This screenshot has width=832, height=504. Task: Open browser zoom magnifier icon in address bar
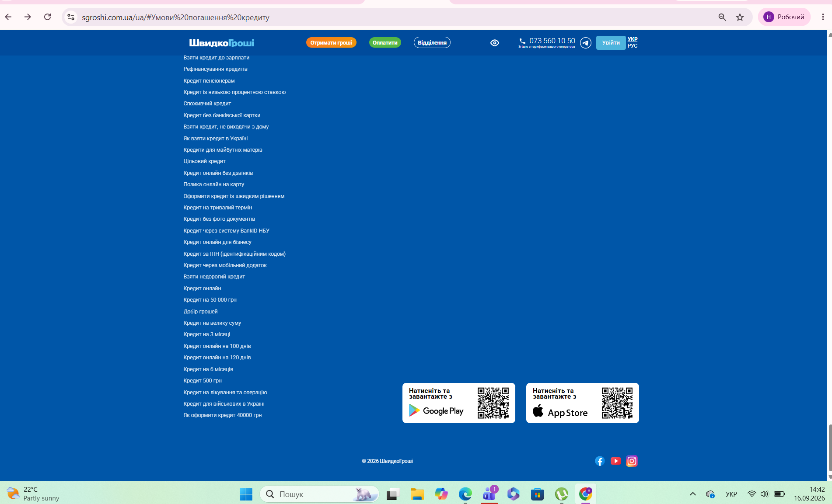coord(722,17)
